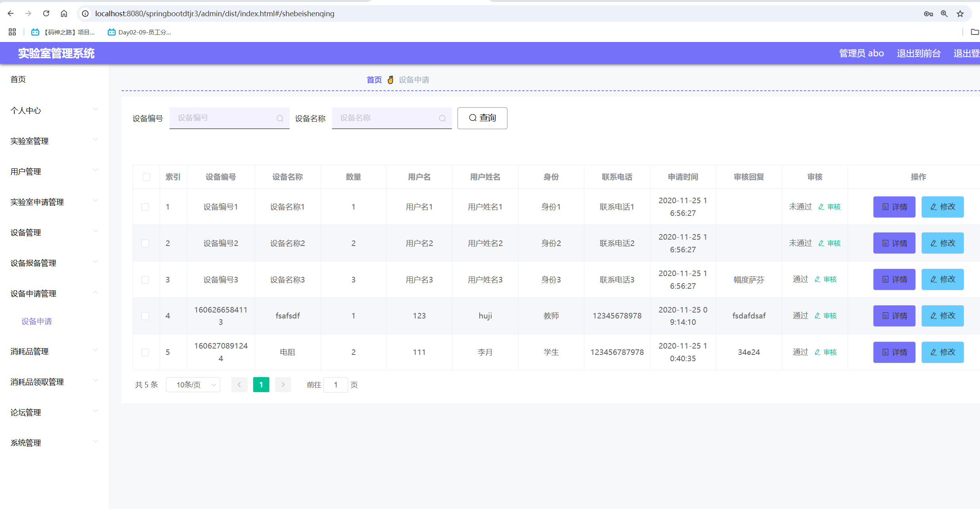Click 修改 for 设备编号1 row
This screenshot has width=980, height=509.
click(942, 207)
